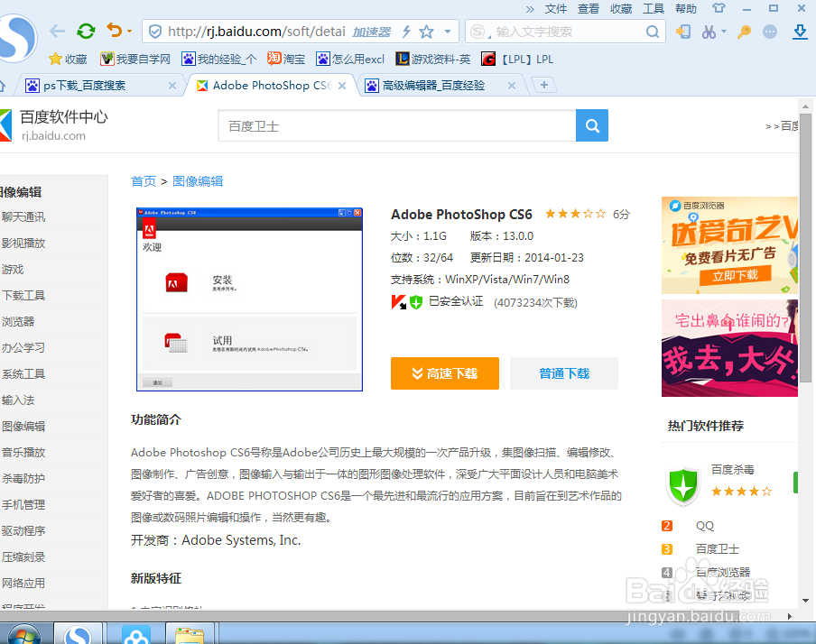This screenshot has height=644, width=816.
Task: Select 浏览器 category in sidebar
Action: 18,321
